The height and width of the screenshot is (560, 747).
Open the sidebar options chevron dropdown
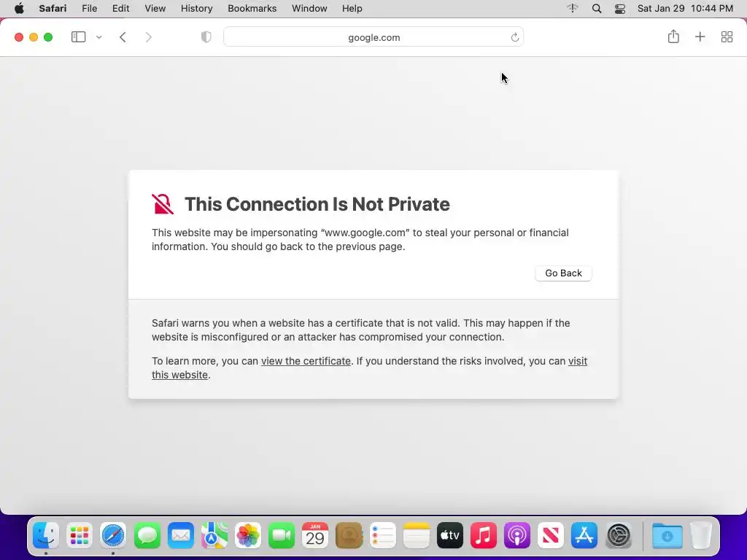(x=99, y=37)
